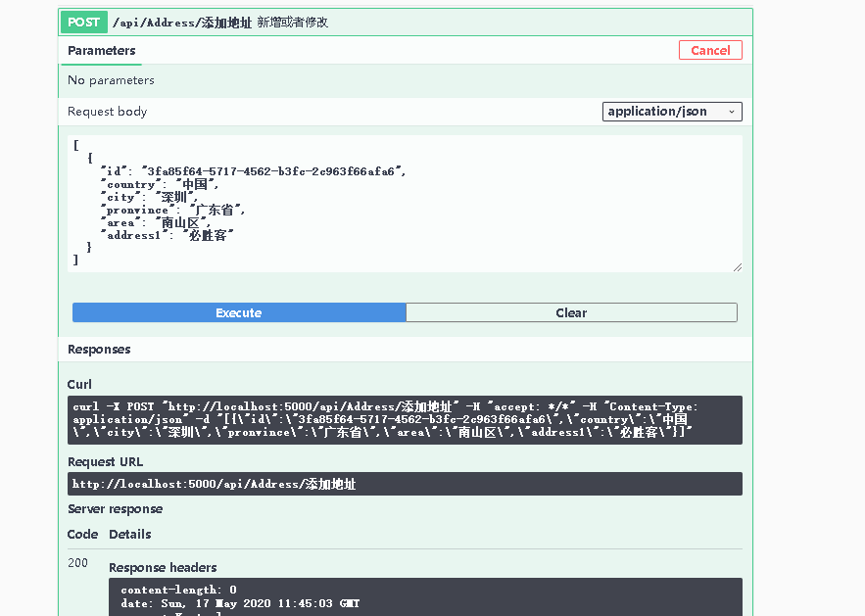Click the Curl command code block
The height and width of the screenshot is (616, 865).
[405, 420]
